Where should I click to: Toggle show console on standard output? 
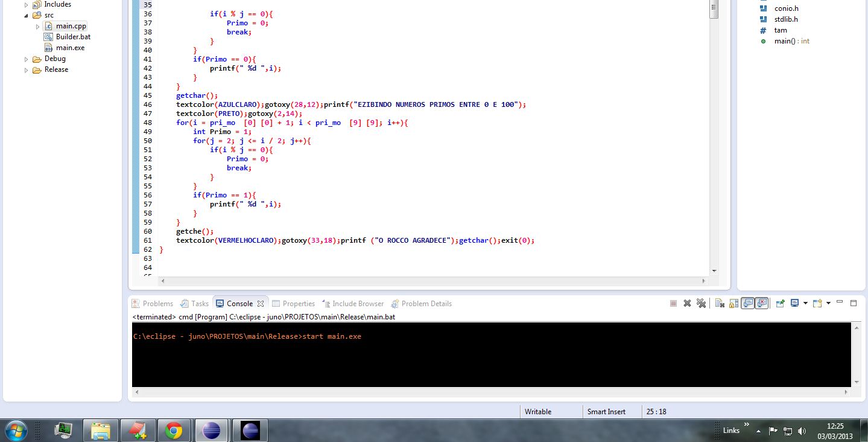pyautogui.click(x=748, y=303)
